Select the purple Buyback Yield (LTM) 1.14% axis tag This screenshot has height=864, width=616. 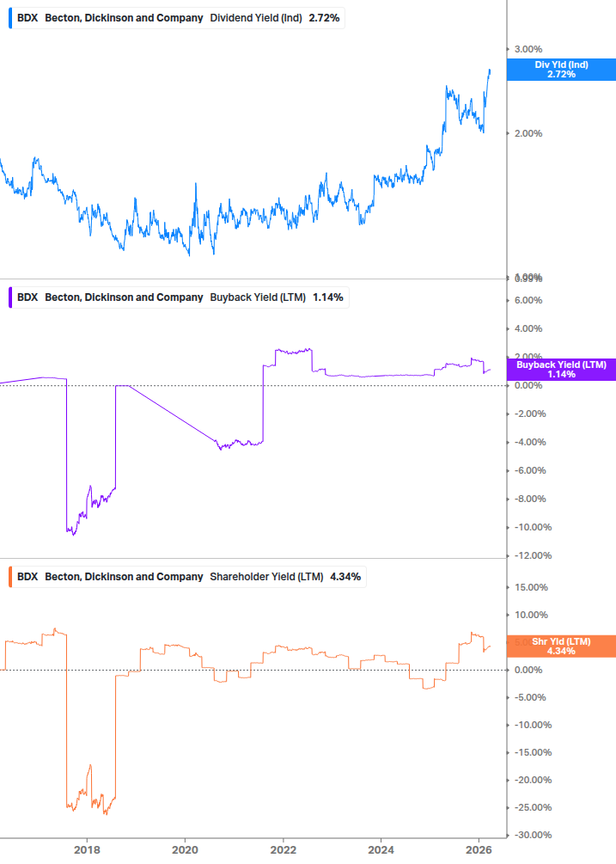pos(561,369)
